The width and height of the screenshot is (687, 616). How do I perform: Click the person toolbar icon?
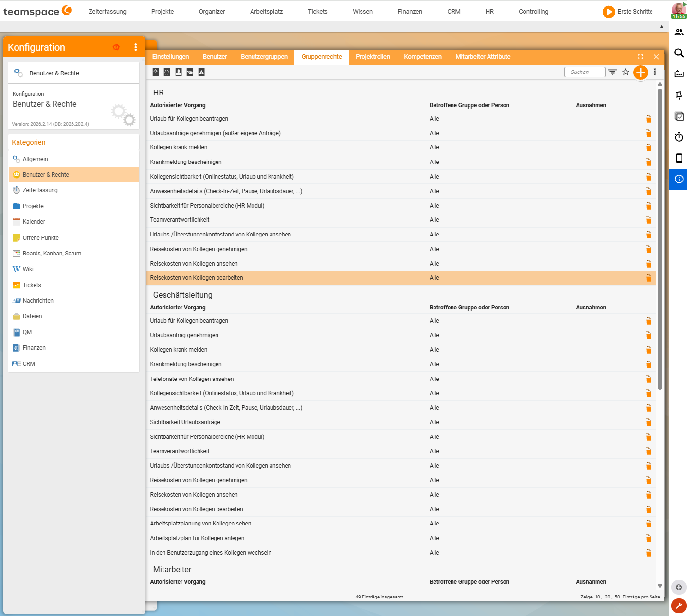point(179,72)
